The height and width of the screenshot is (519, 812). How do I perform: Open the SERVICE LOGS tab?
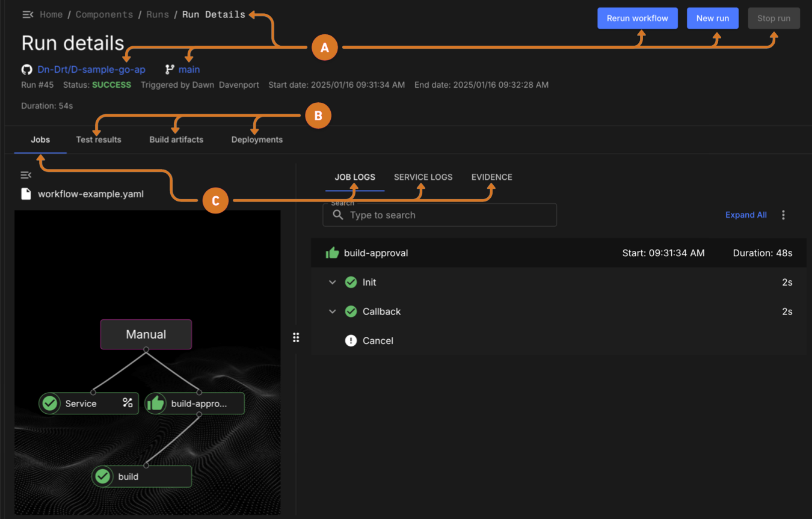point(423,177)
